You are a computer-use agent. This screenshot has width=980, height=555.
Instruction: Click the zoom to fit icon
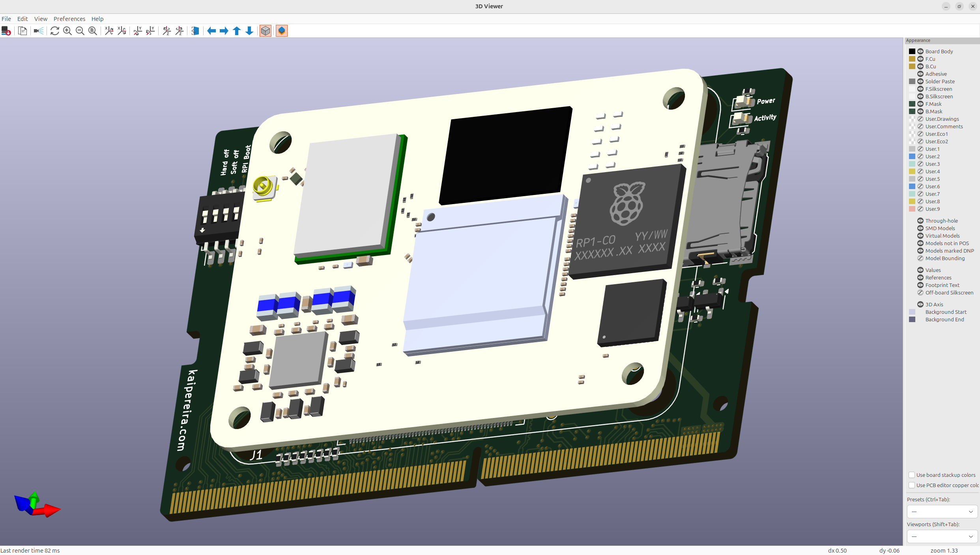click(93, 31)
